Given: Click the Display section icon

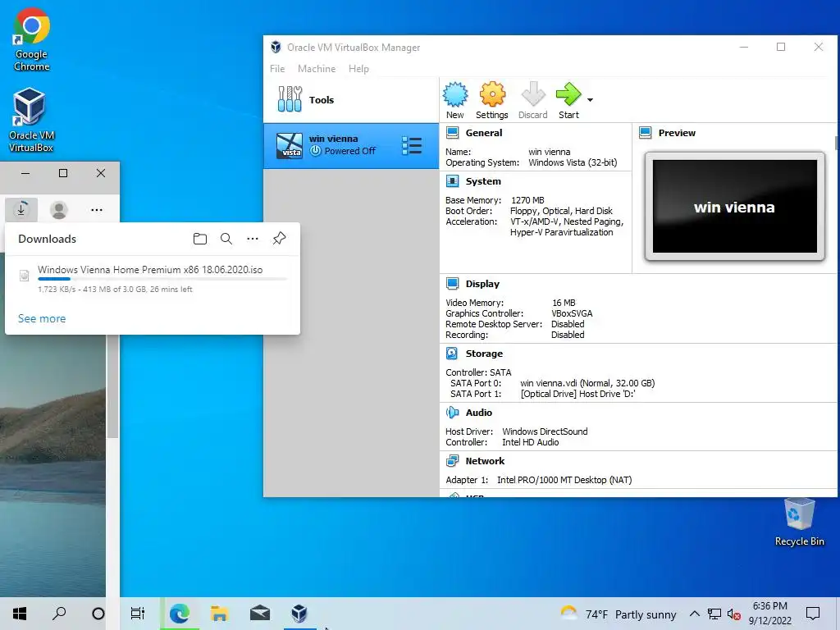Looking at the screenshot, I should coord(453,283).
